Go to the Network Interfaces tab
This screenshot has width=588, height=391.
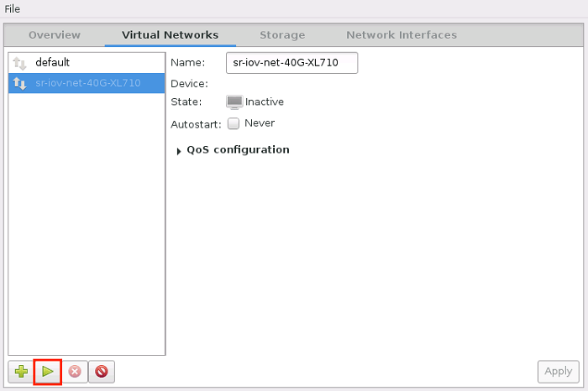(x=402, y=35)
